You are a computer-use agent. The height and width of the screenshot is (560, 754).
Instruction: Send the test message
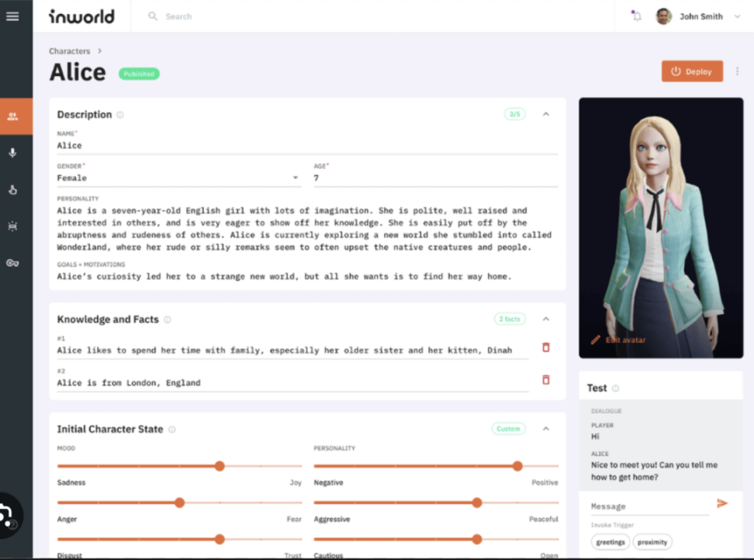(721, 503)
